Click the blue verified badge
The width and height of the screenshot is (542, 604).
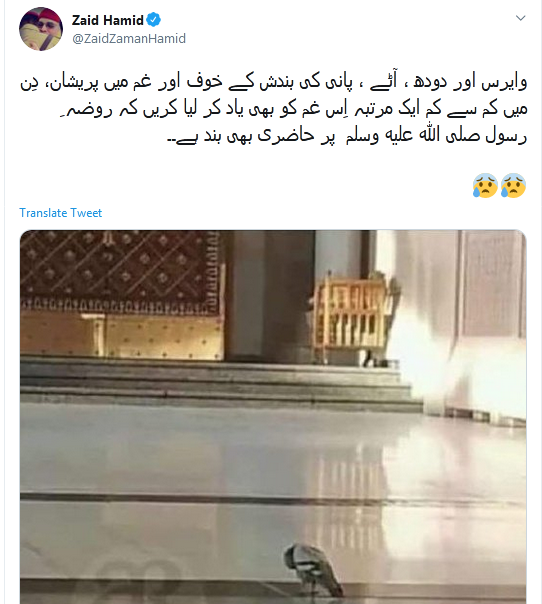pyautogui.click(x=154, y=20)
